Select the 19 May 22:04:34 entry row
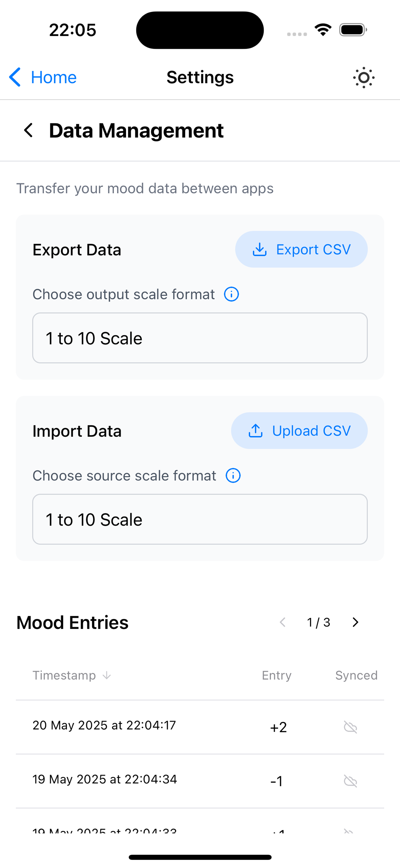The image size is (400, 868). pos(105,779)
